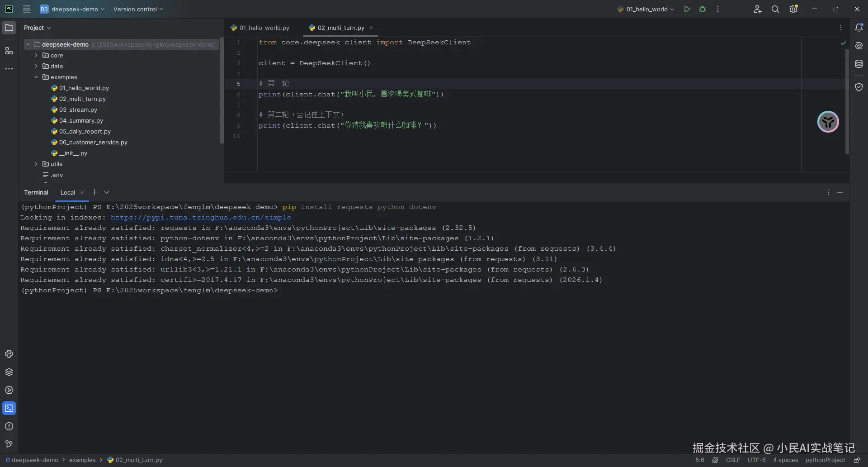The width and height of the screenshot is (868, 467).
Task: Open deepseek-demo project dropdown
Action: tap(72, 9)
